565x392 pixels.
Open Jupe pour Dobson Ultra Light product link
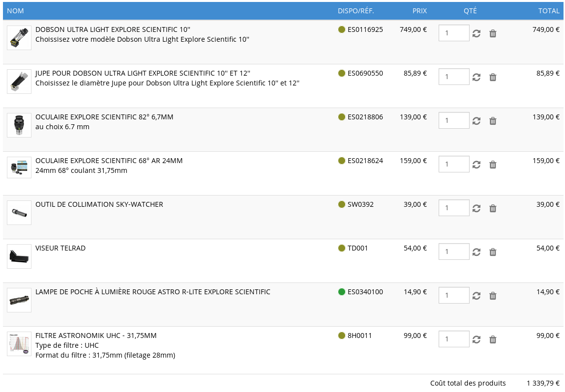tap(143, 73)
